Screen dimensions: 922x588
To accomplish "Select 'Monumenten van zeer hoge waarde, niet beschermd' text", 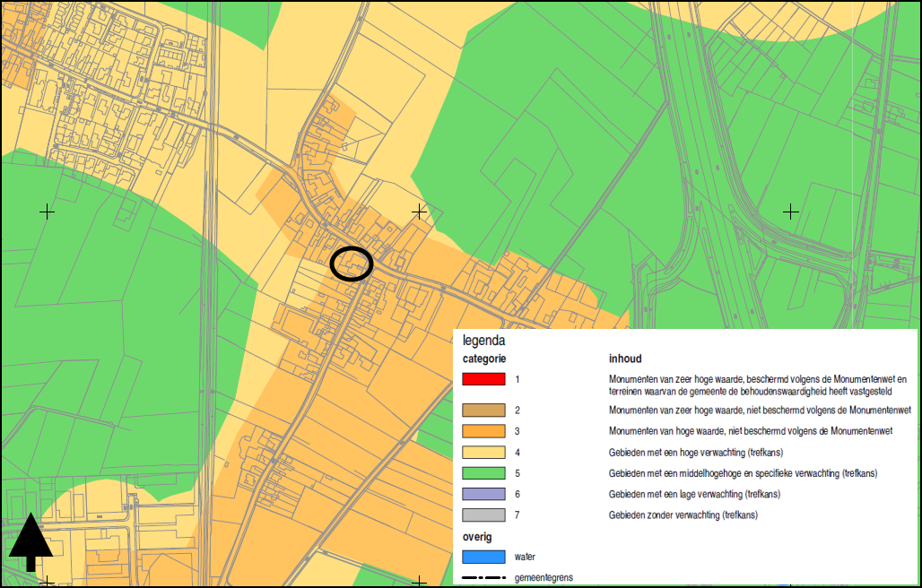I will pyautogui.click(x=760, y=410).
